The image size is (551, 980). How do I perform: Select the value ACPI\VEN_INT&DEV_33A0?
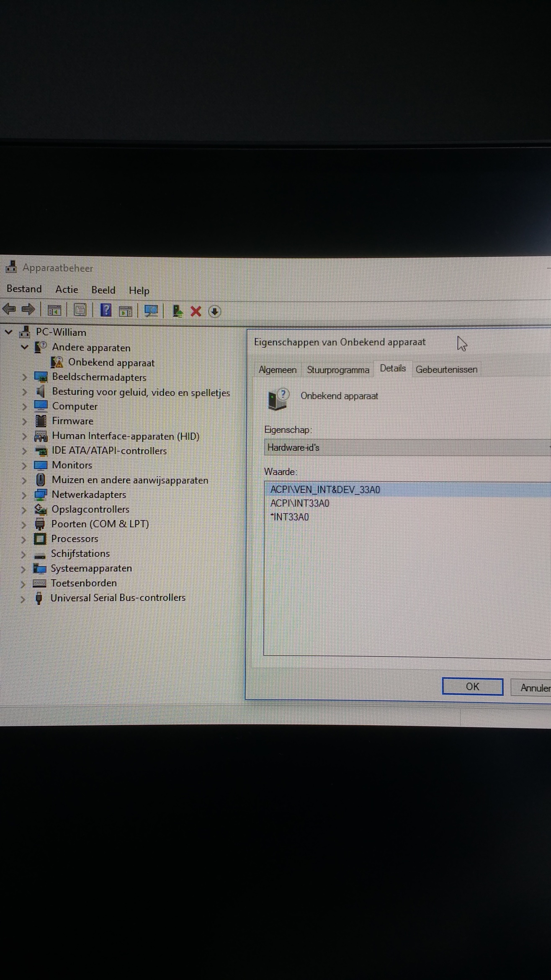(325, 489)
